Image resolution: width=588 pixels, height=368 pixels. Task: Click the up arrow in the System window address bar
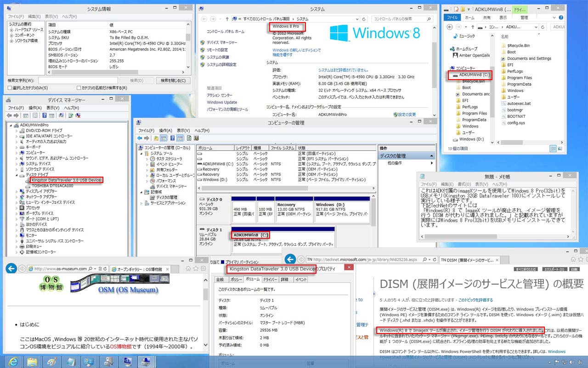227,19
